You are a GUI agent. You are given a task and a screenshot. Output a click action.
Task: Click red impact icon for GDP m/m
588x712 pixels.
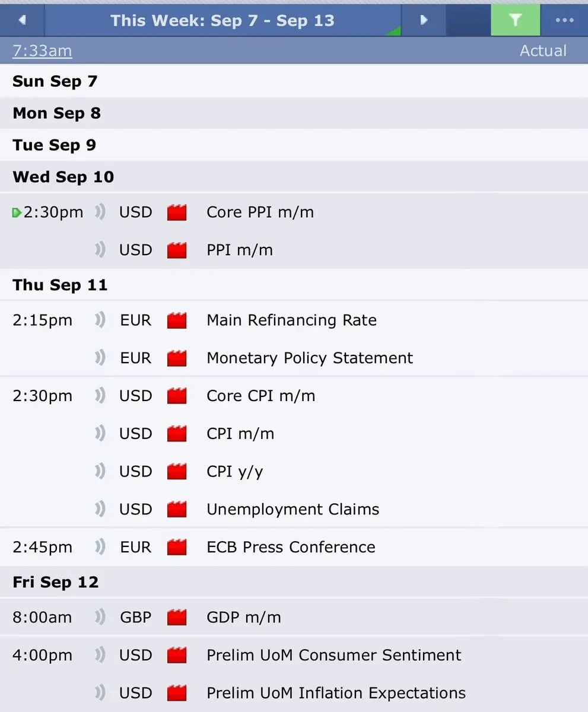177,618
